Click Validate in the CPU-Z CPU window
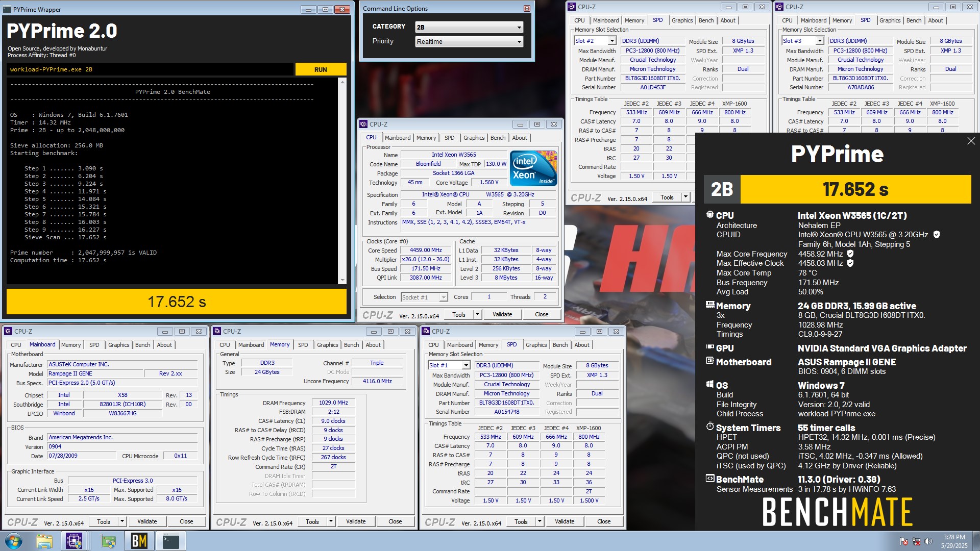This screenshot has height=551, width=980. (502, 314)
